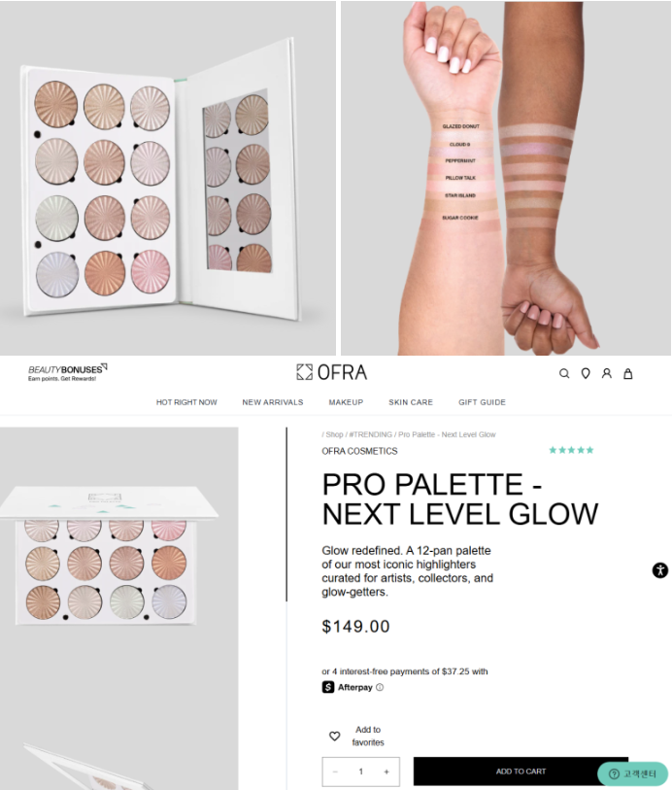Open the search magnifier icon
This screenshot has height=790, width=672.
pyautogui.click(x=564, y=373)
